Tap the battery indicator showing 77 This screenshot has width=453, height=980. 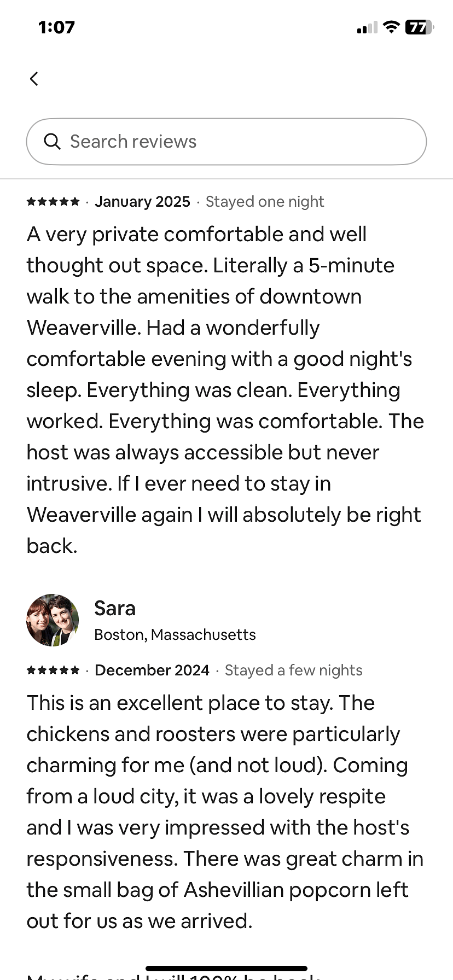(420, 27)
